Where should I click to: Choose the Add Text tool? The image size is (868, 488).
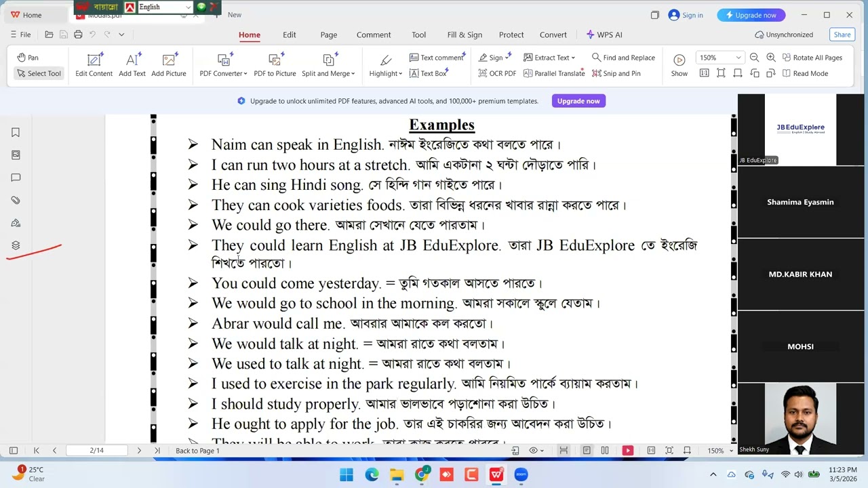pos(132,65)
